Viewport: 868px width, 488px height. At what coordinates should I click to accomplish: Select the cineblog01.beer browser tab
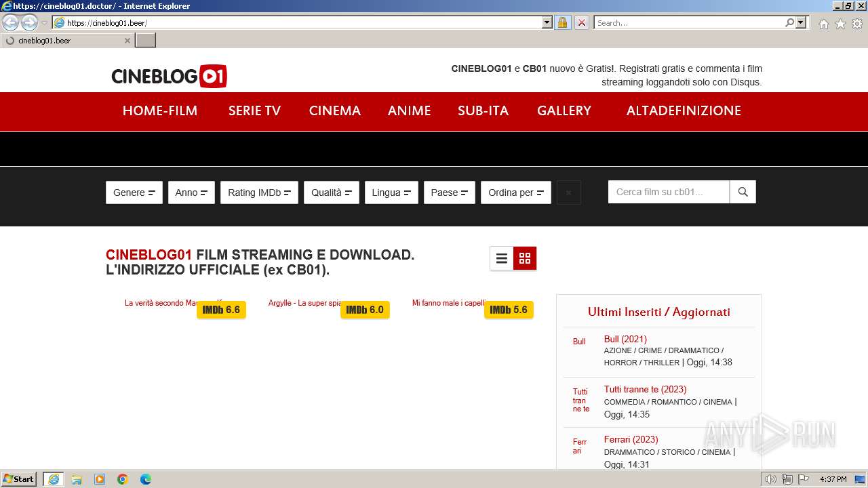(x=66, y=41)
